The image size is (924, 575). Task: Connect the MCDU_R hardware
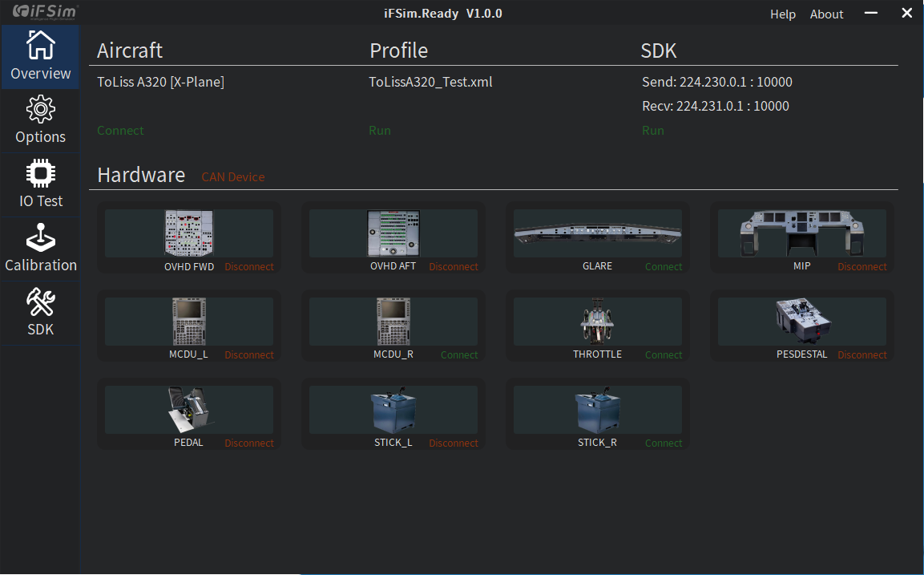tap(459, 355)
